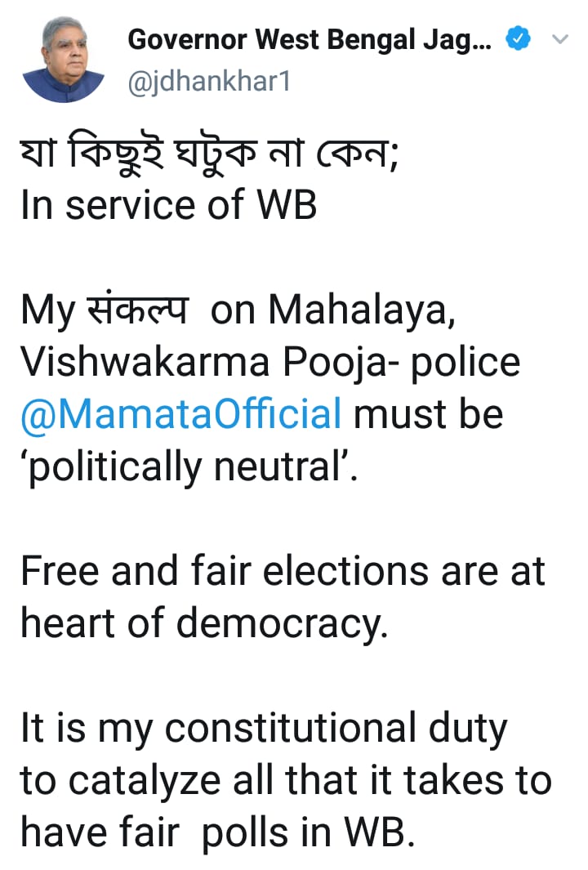Click the 'heart of democracy.' line
This screenshot has height=870, width=588.
pos(204,623)
